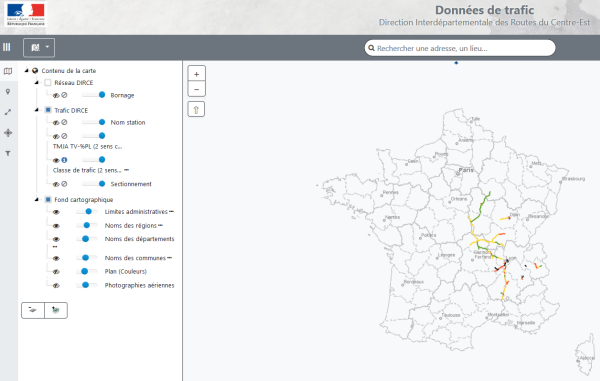The image size is (600, 381).
Task: Collapse the Fond cartographique group
Action: click(x=37, y=199)
